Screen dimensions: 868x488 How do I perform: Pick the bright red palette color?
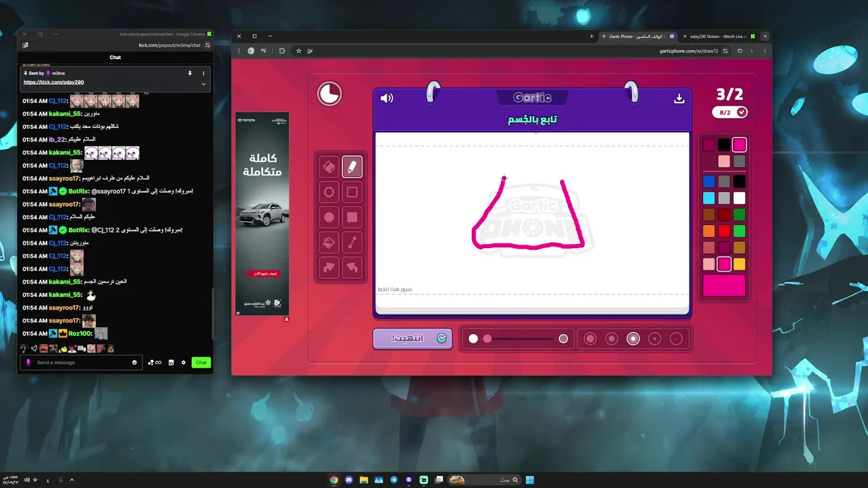[x=724, y=231]
